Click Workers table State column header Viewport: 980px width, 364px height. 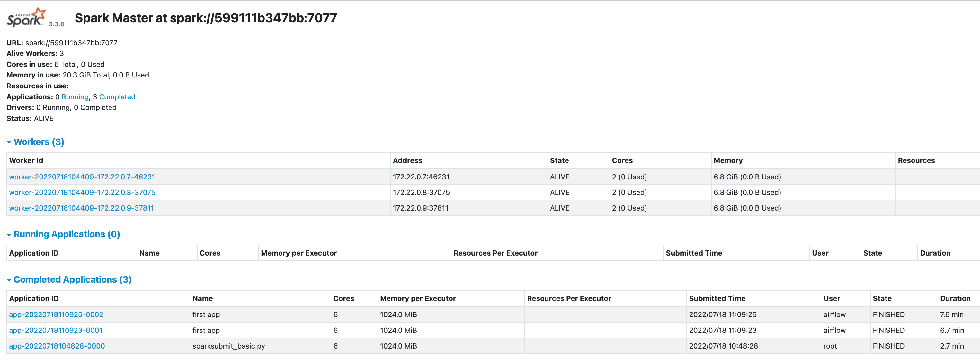[x=559, y=161]
